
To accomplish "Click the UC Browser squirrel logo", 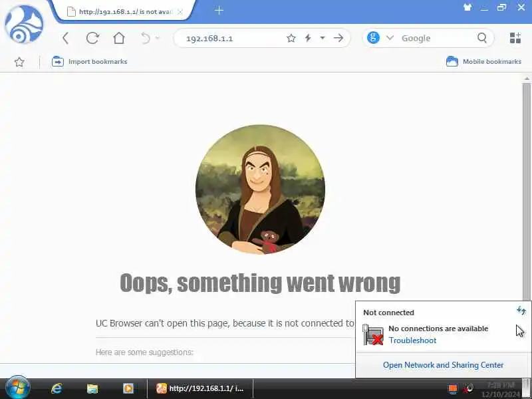I will point(24,24).
